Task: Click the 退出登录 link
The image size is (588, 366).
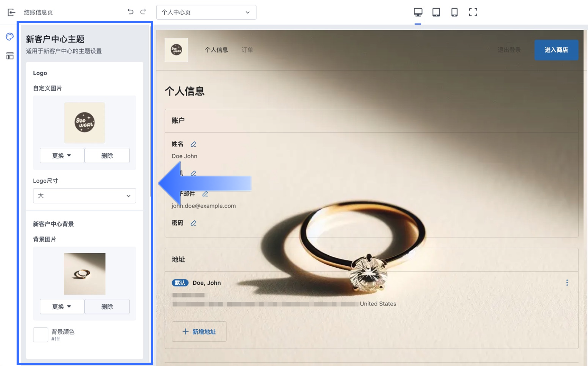Action: [x=509, y=50]
